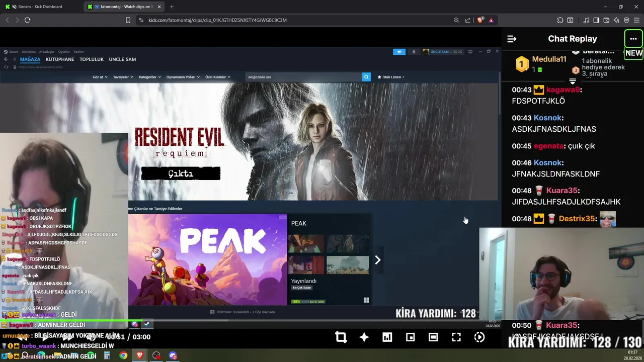Open KÜTÜPHANE tab in Steam

[x=60, y=59]
